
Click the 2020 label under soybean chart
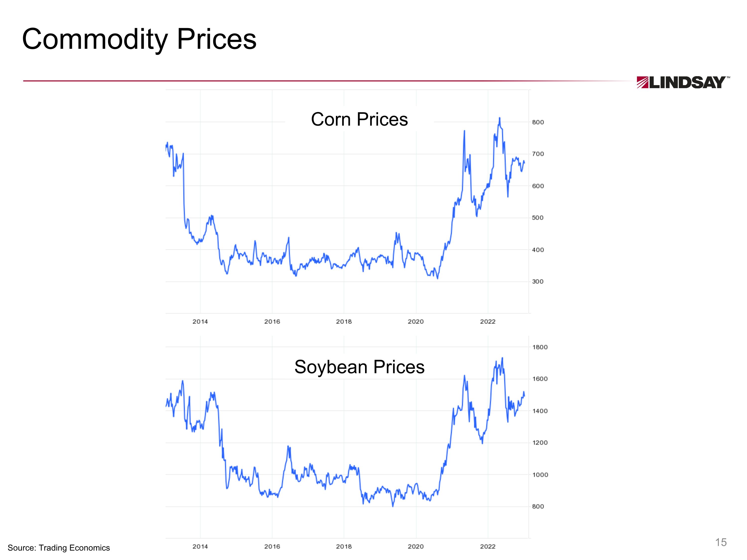pos(416,547)
